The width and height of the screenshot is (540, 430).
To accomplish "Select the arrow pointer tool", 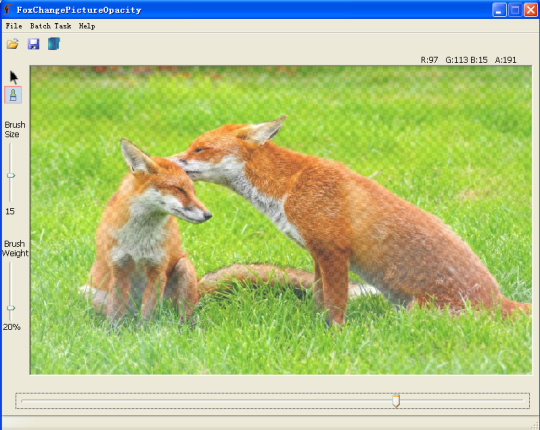I will [x=13, y=77].
